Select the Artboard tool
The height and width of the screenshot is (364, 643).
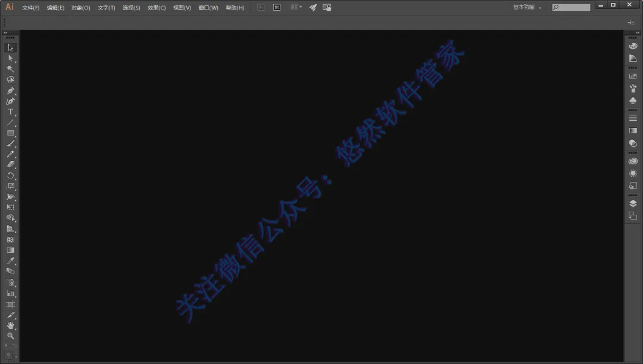(10, 305)
